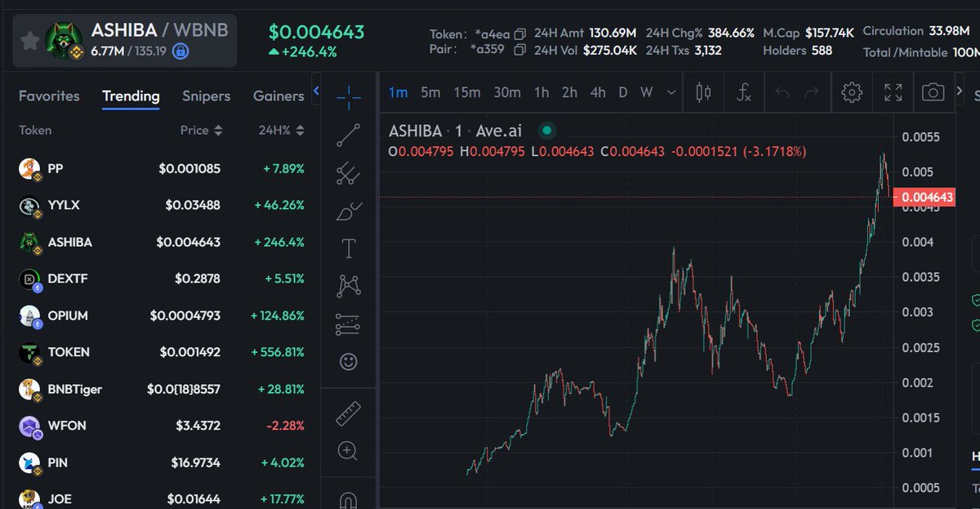Expand more timeframe options chevron
Viewport: 980px width, 509px height.
pos(671,92)
